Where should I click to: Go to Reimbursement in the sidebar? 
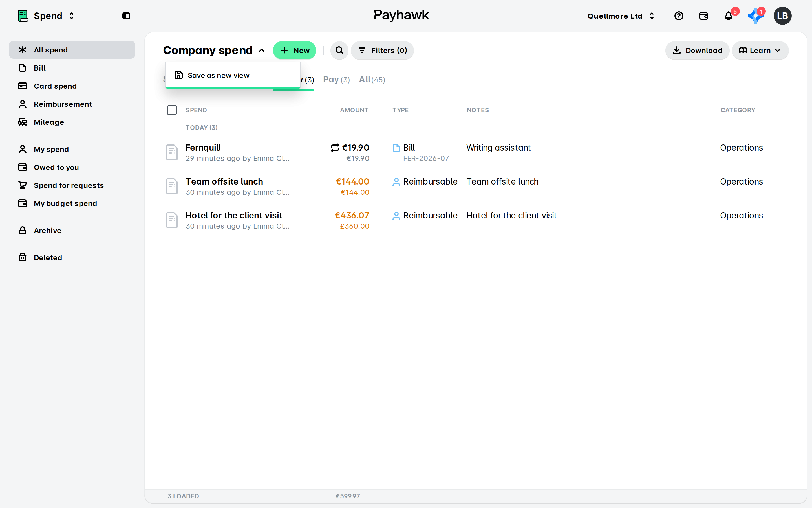(x=72, y=104)
